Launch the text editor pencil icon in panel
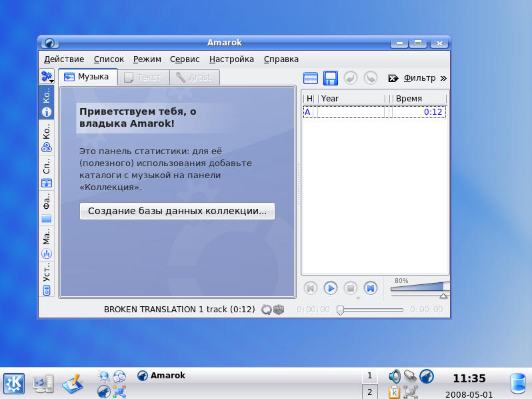The image size is (532, 399). pos(73,384)
